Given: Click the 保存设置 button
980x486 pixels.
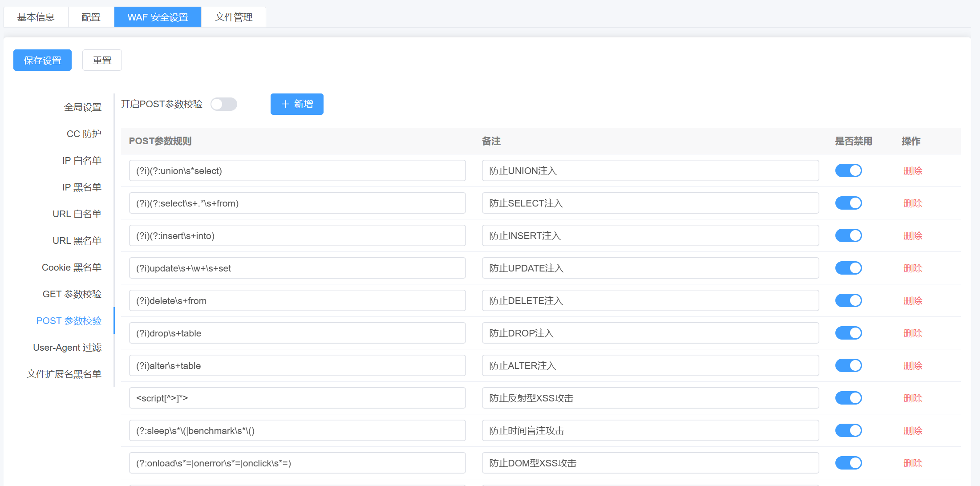Looking at the screenshot, I should (42, 60).
